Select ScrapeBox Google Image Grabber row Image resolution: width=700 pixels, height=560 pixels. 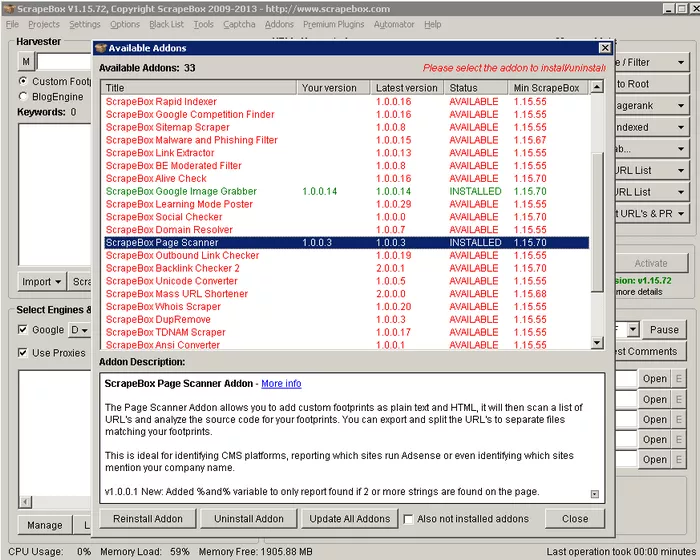click(181, 191)
